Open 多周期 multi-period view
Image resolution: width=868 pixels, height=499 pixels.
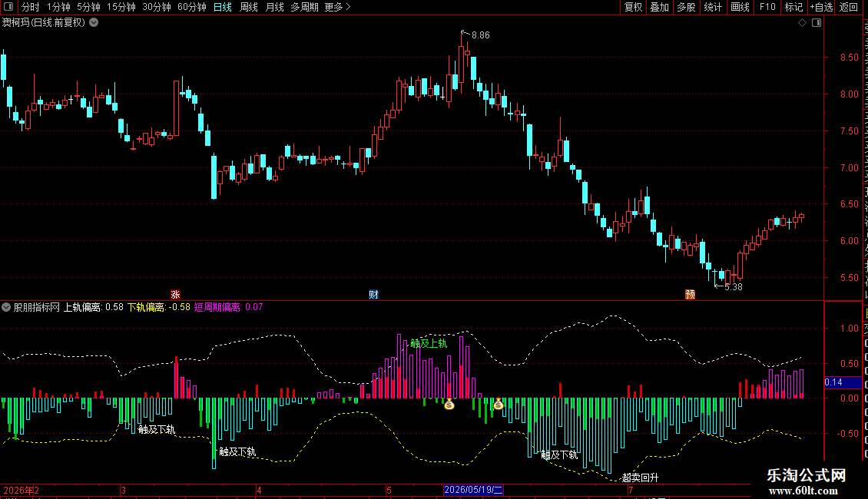304,7
